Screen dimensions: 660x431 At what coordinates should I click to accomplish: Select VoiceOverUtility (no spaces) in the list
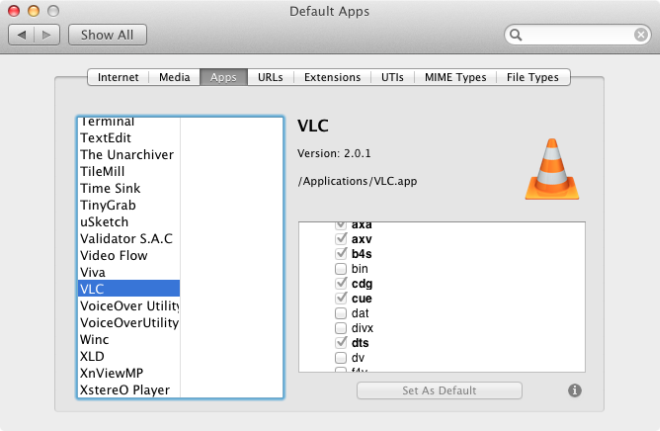[x=129, y=322]
